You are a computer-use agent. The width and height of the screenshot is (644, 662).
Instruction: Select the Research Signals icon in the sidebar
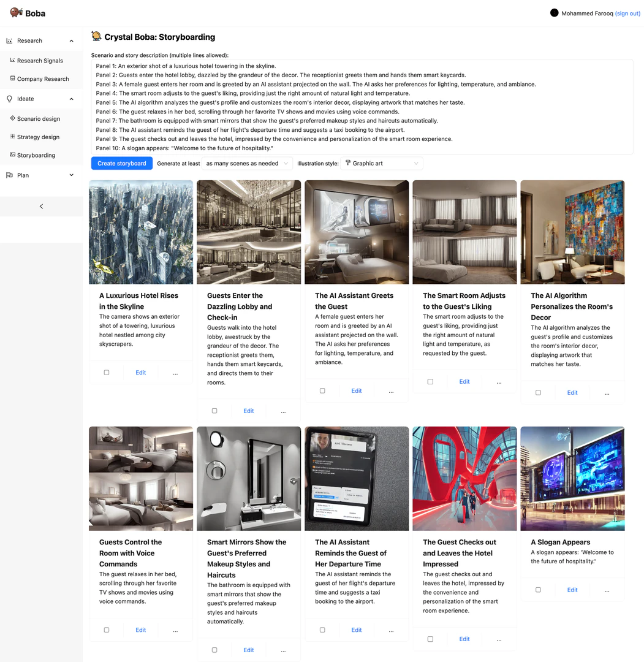tap(13, 60)
